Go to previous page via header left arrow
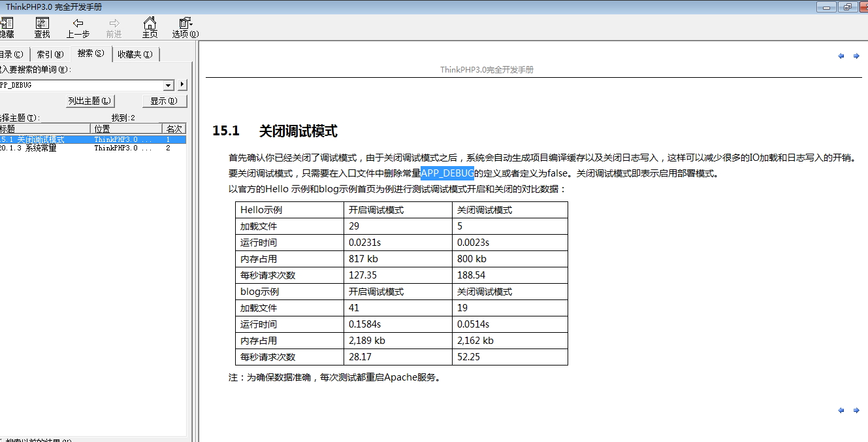 (x=841, y=56)
